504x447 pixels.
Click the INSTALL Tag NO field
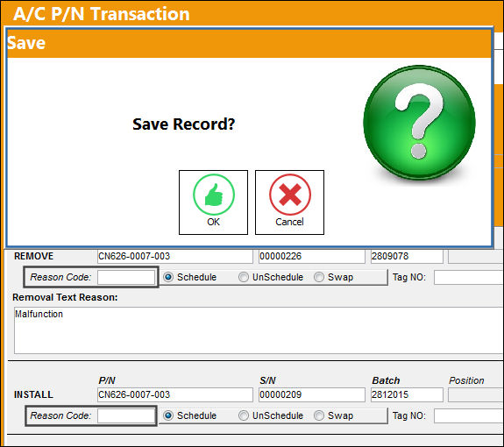tap(469, 415)
